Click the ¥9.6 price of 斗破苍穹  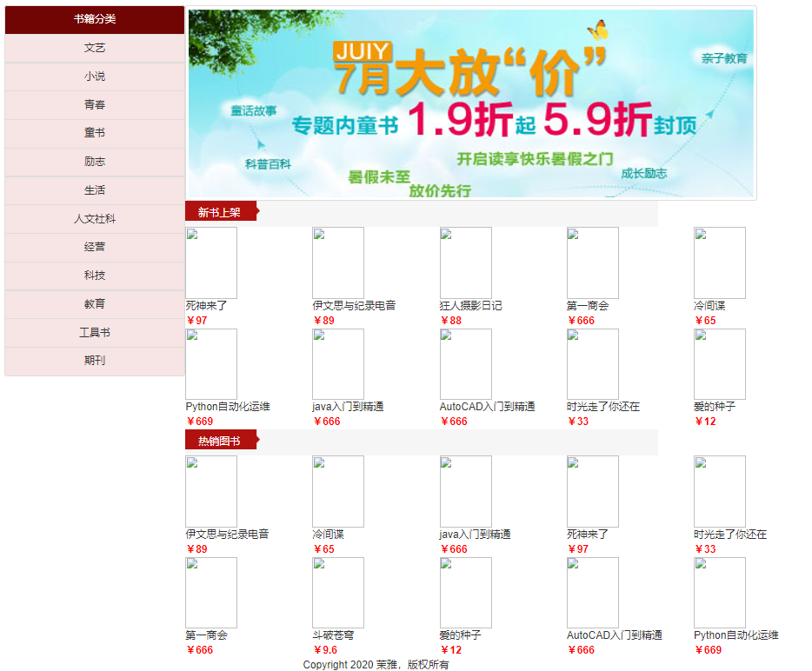tap(325, 650)
